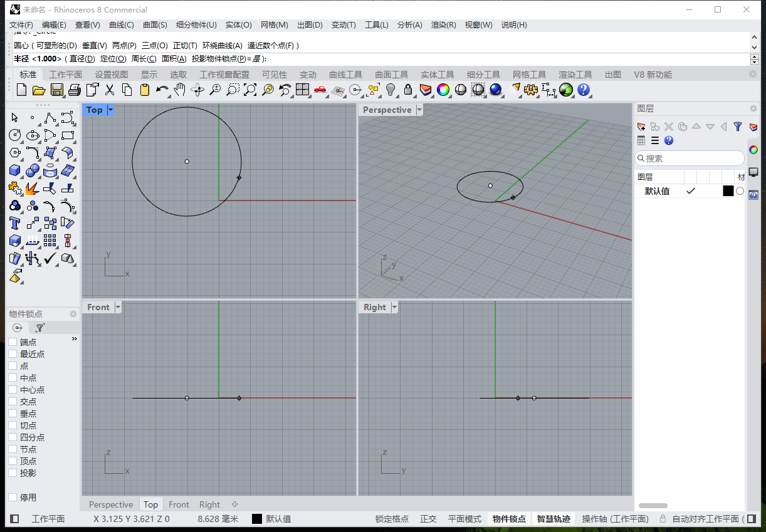
Task: Switch to the Perspective viewport tab at bottom
Action: (x=111, y=504)
